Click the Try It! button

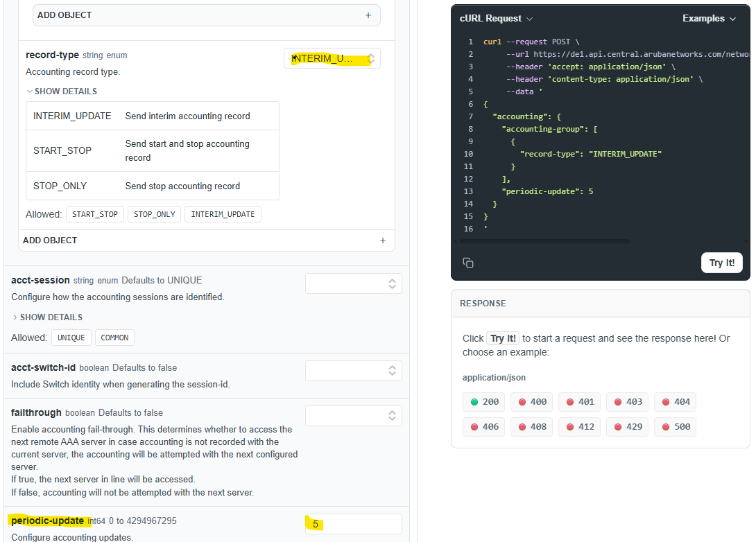[721, 263]
